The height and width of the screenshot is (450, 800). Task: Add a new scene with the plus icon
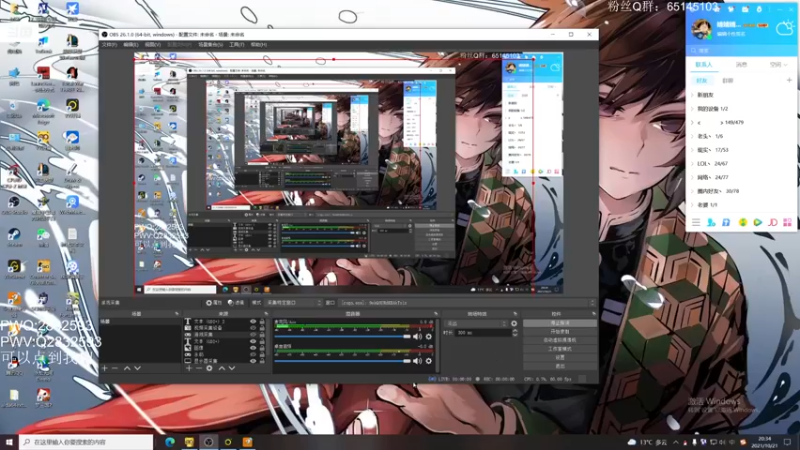pyautogui.click(x=105, y=368)
